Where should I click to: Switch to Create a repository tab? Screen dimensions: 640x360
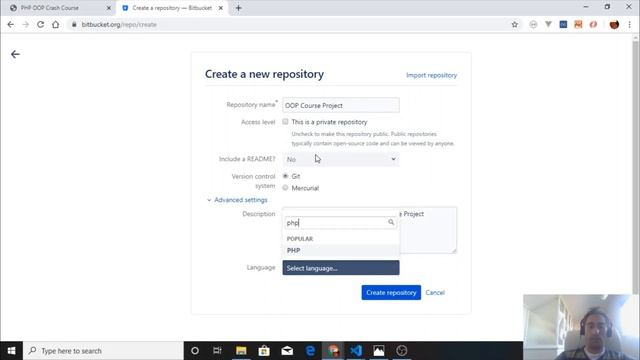172,8
